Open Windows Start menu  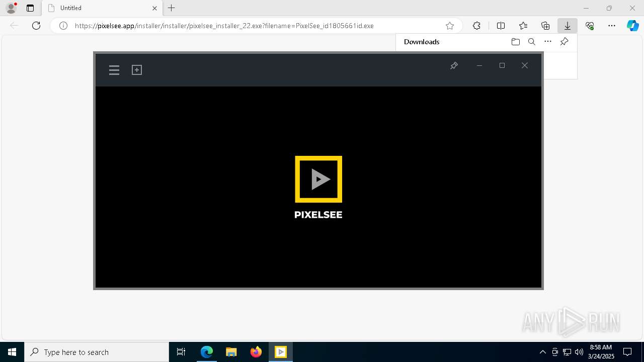pos(12,352)
